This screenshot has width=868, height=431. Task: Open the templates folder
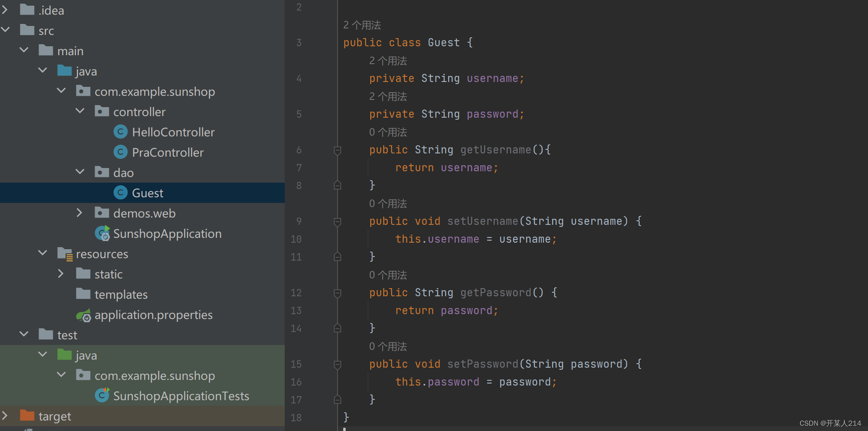[121, 294]
